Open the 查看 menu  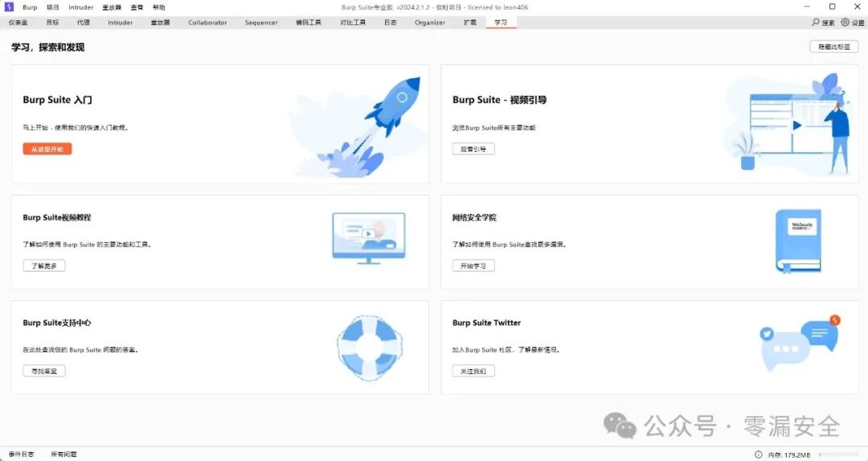point(137,7)
